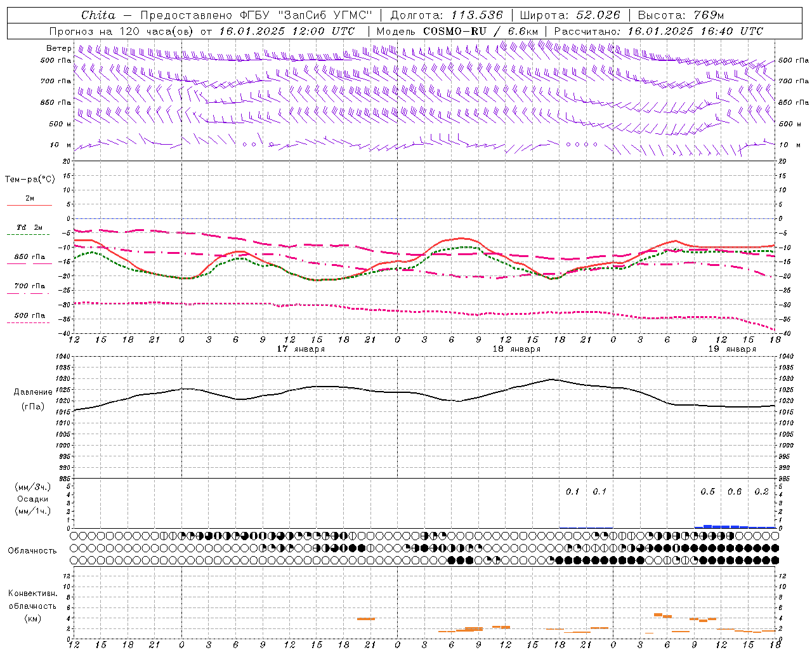The width and height of the screenshot is (812, 650).
Task: Click the "Долгота: 113.536" header field
Action: pyautogui.click(x=447, y=15)
